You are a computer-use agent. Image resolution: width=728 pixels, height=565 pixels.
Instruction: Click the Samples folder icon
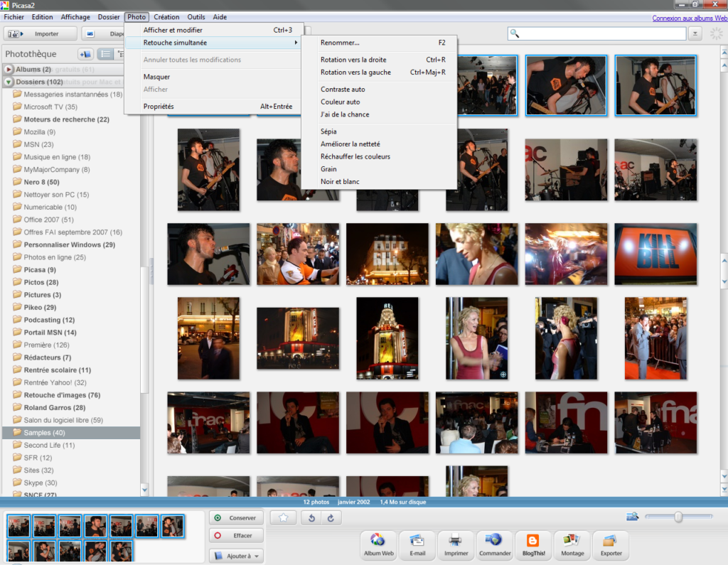click(18, 432)
